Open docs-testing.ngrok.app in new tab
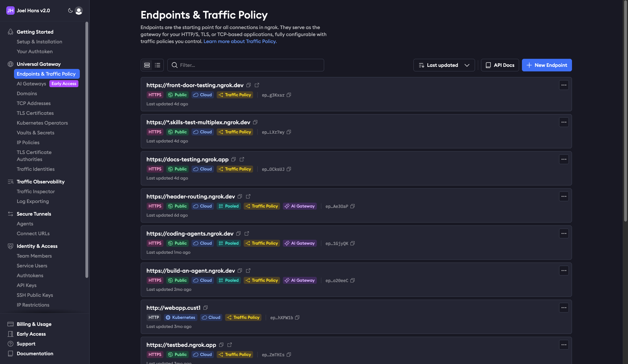Image resolution: width=628 pixels, height=364 pixels. click(x=242, y=159)
